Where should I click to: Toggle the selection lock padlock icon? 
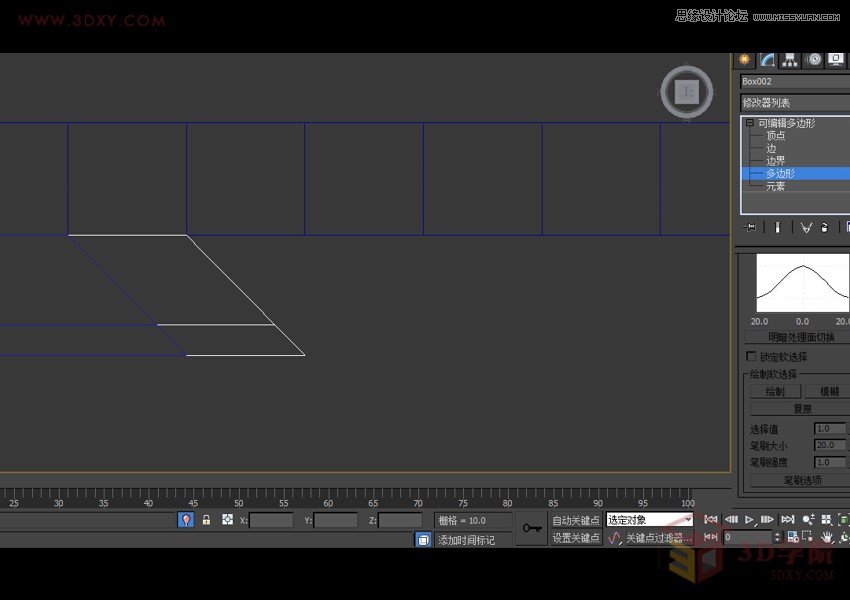click(x=207, y=520)
